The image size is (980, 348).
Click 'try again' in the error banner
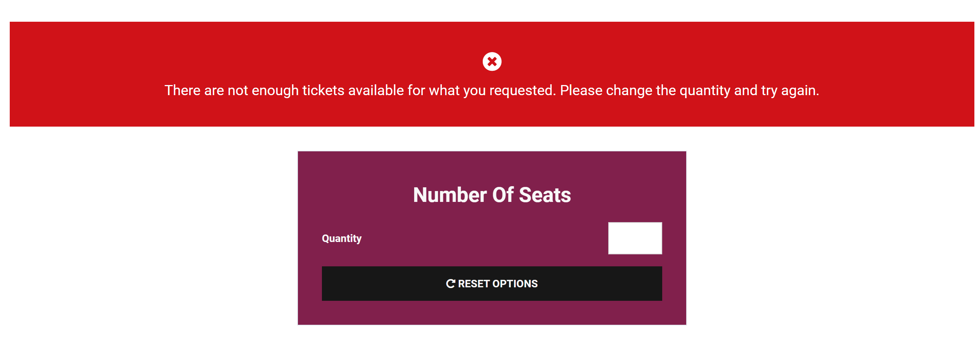coord(790,91)
